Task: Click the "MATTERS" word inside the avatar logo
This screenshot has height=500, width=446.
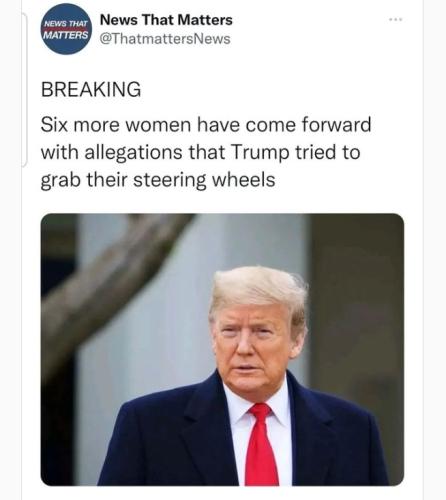Action: pos(66,35)
